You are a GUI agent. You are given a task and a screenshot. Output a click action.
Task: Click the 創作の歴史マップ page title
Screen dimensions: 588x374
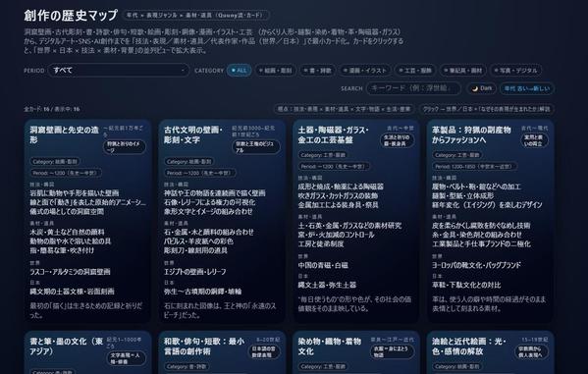click(71, 16)
